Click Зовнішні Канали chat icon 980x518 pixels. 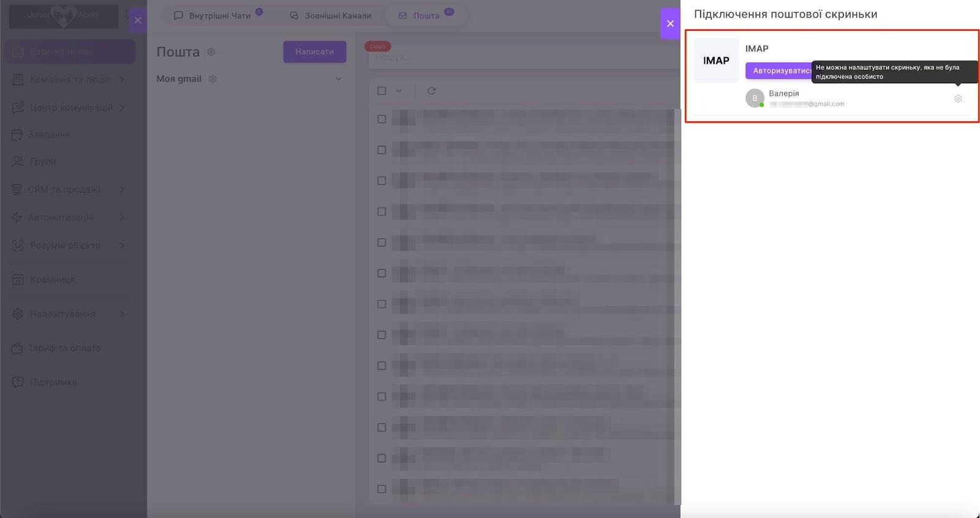pyautogui.click(x=294, y=15)
